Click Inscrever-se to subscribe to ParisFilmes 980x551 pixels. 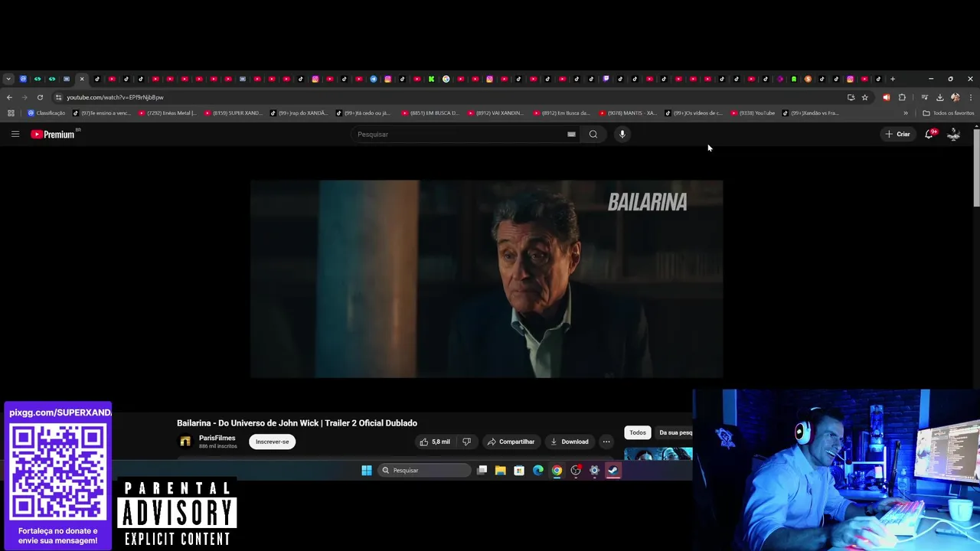point(272,442)
